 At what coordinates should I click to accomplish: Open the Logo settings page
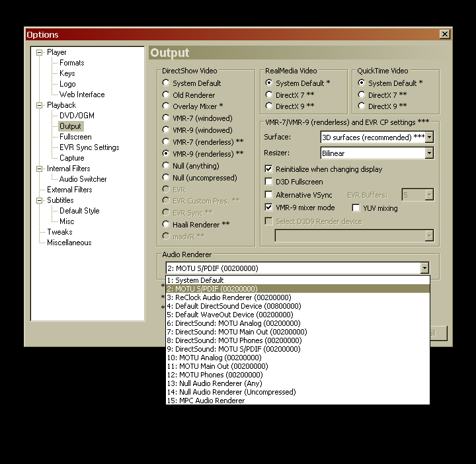(67, 84)
